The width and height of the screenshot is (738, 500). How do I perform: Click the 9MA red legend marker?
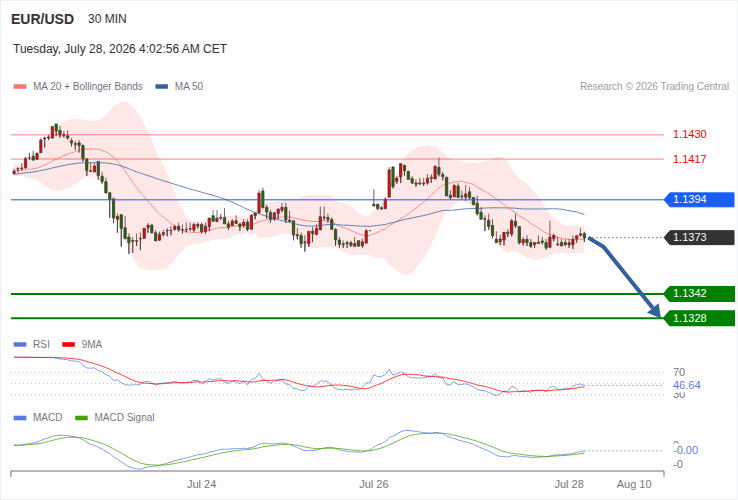click(69, 345)
